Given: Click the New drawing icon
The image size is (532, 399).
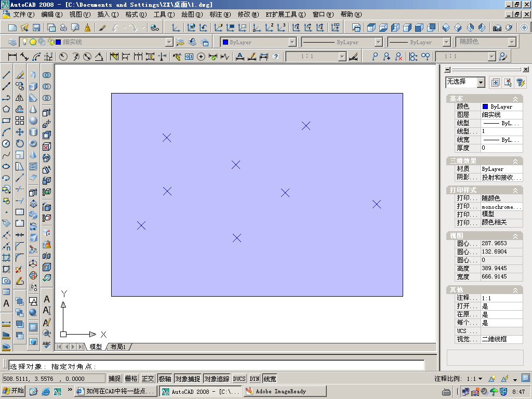Looking at the screenshot, I should point(12,28).
